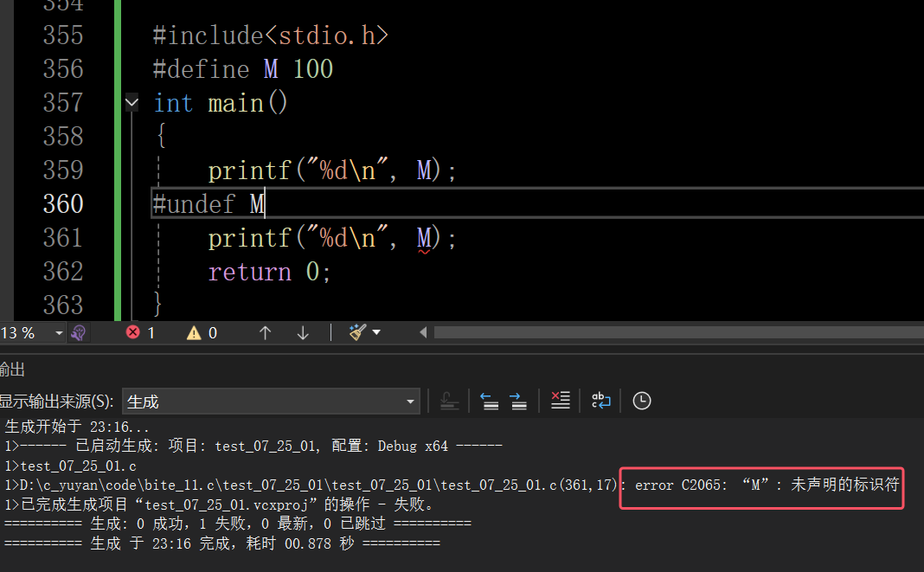Viewport: 924px width, 572px height.
Task: Clear all output text
Action: (561, 401)
